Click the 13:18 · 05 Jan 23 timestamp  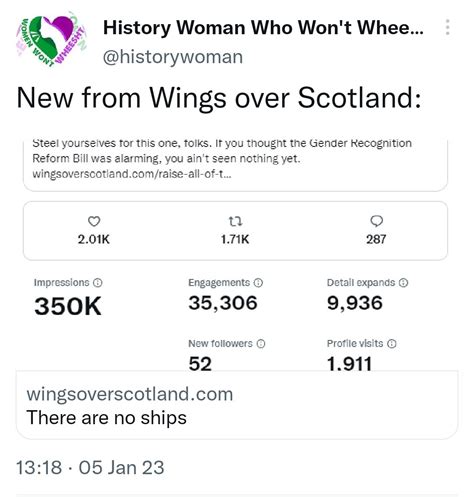tap(90, 467)
